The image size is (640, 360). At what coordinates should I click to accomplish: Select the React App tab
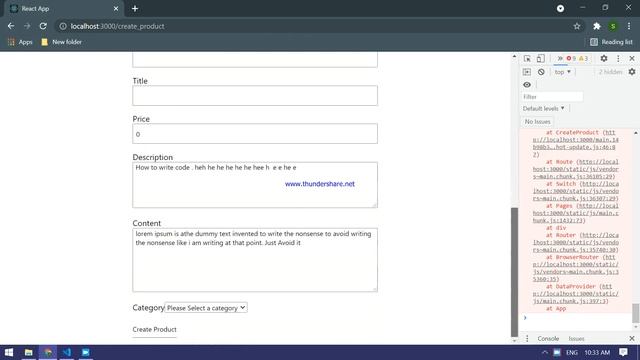point(63,9)
